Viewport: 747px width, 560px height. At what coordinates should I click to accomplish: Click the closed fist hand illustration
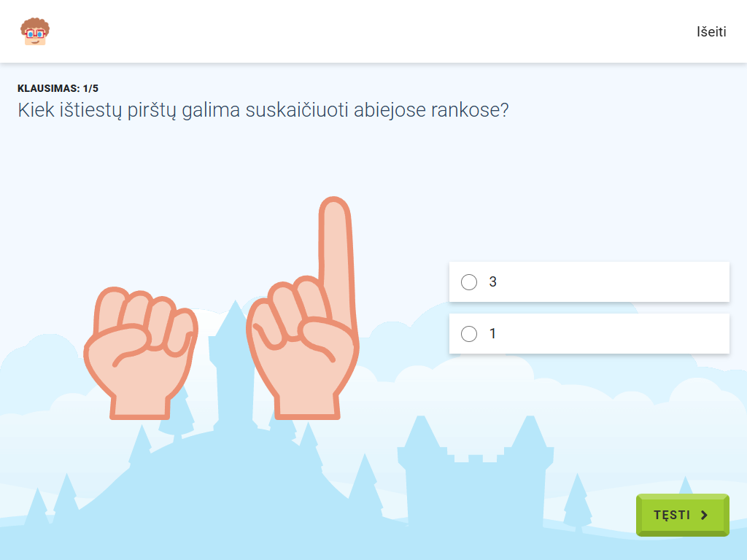141,353
